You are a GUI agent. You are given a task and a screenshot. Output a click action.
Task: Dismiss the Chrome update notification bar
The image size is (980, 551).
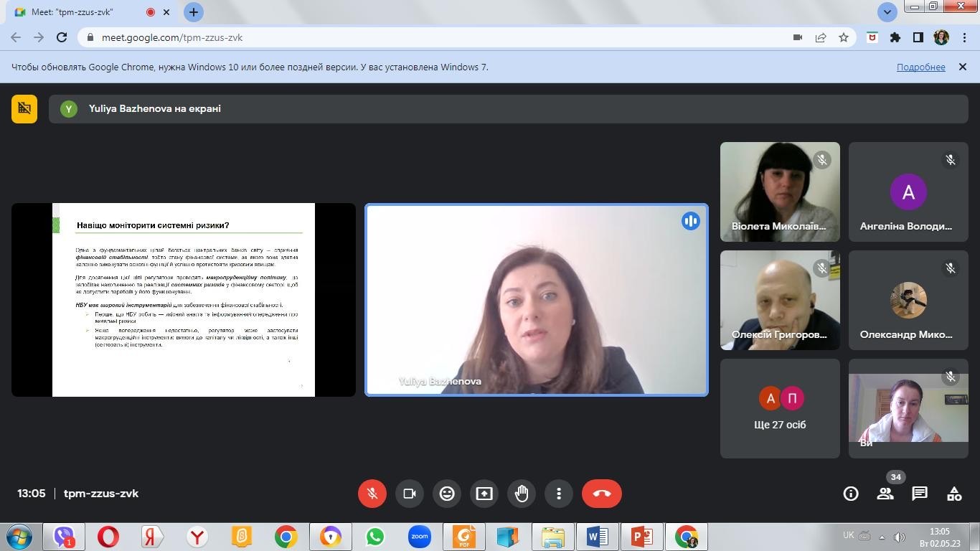pos(963,67)
